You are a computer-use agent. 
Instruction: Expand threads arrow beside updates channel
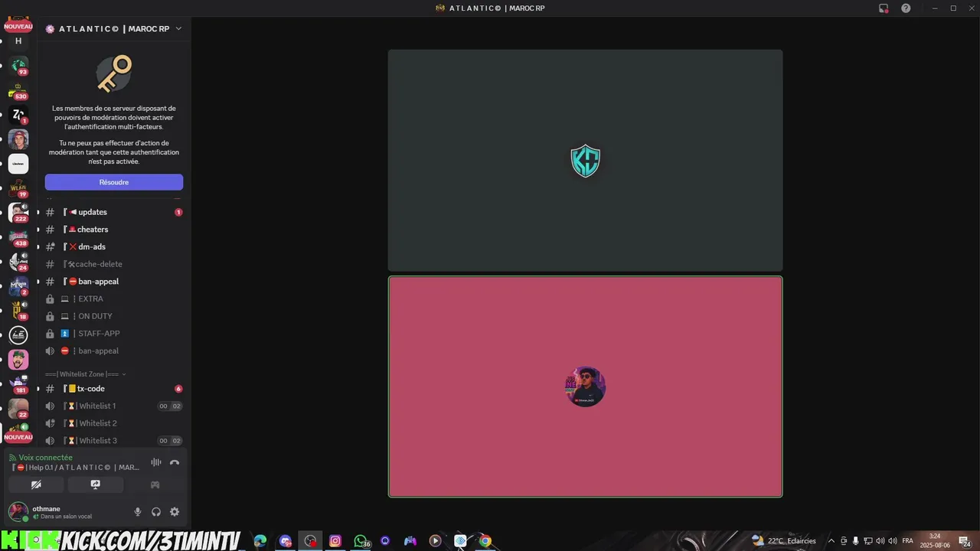pos(38,212)
